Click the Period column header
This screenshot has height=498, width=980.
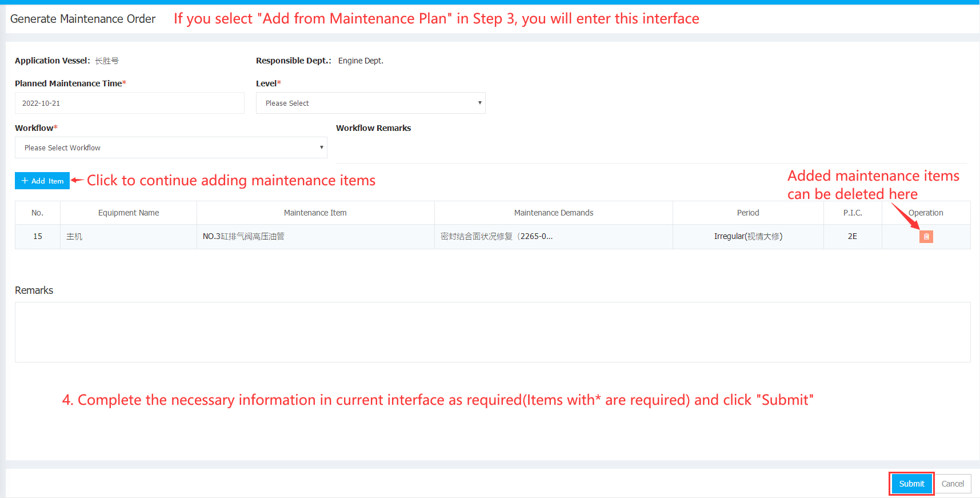(748, 213)
